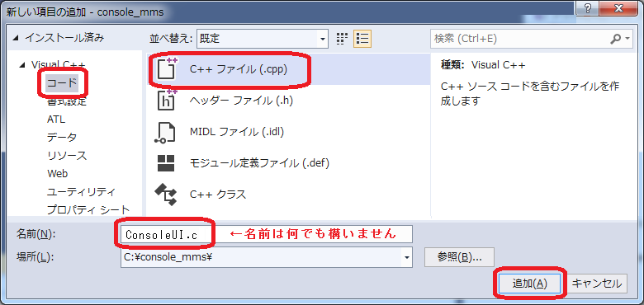Select the プロパティ シート category
The image size is (644, 305).
[88, 210]
